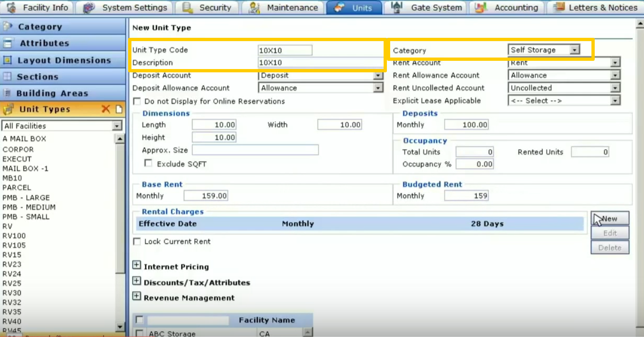Click the Accounting tab icon

(481, 7)
